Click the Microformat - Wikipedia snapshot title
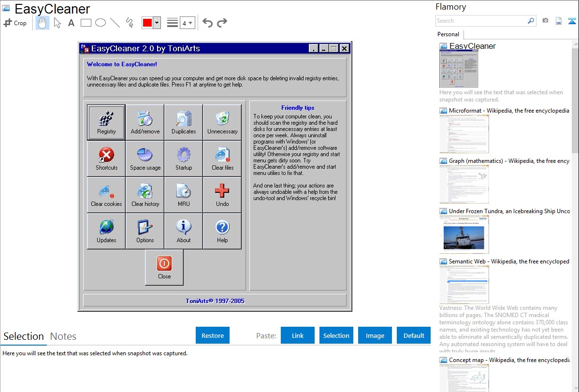 509,111
